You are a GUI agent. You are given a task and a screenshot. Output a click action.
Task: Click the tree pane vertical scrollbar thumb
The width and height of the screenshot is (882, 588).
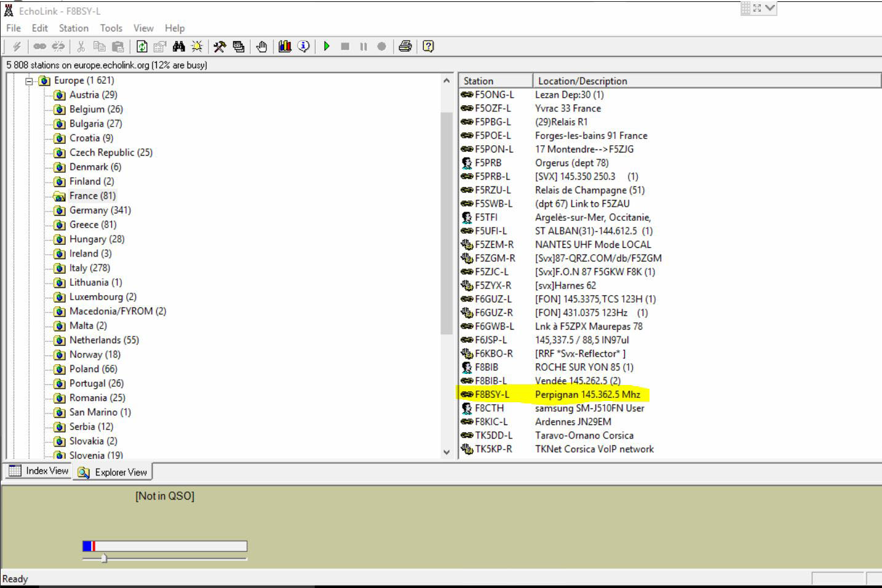click(447, 223)
